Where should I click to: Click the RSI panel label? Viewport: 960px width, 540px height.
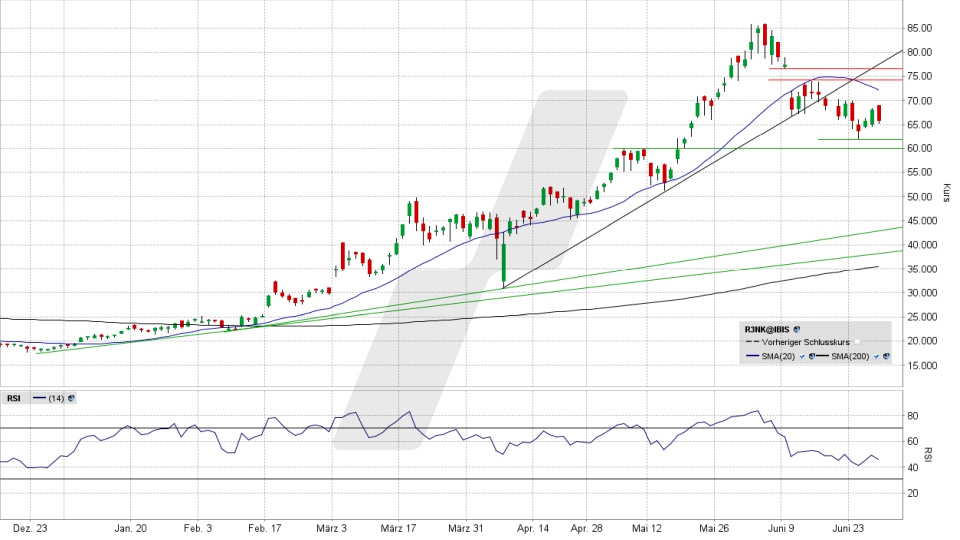13,399
